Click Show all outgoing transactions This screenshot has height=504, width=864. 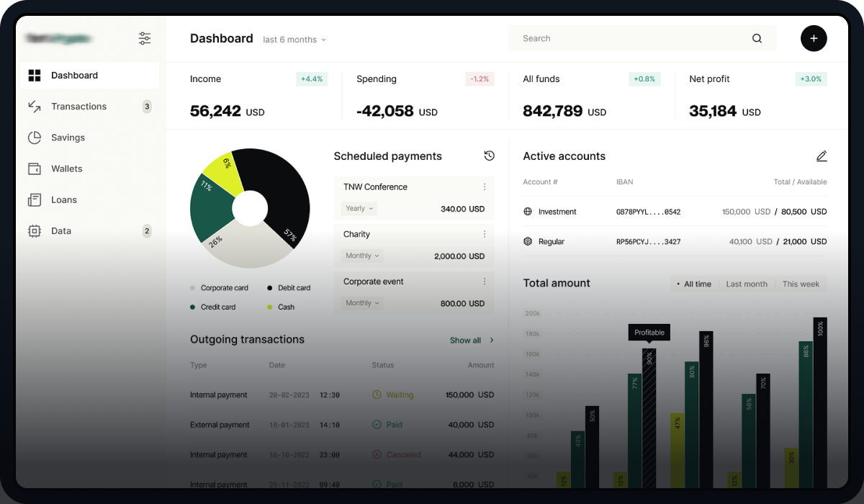click(472, 341)
